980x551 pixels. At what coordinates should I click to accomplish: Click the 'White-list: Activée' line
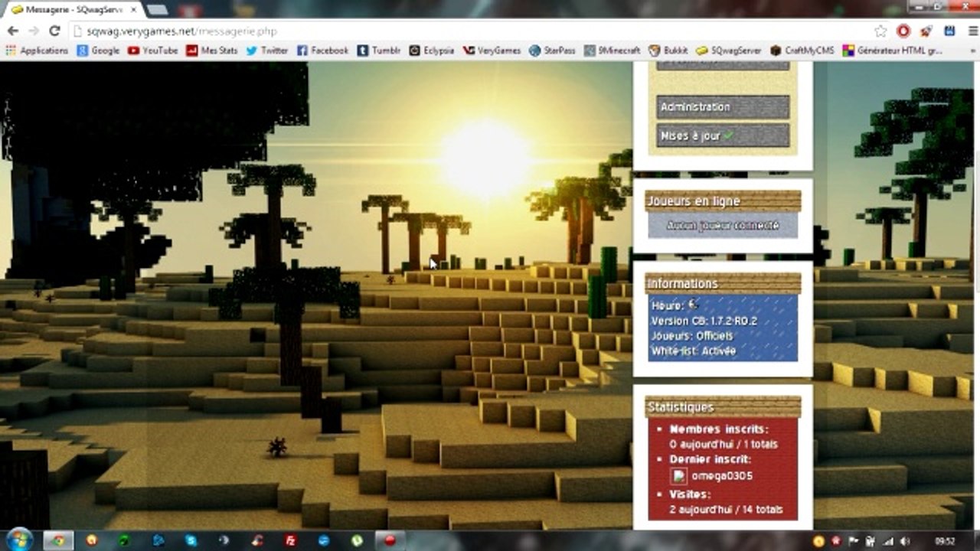pos(694,351)
